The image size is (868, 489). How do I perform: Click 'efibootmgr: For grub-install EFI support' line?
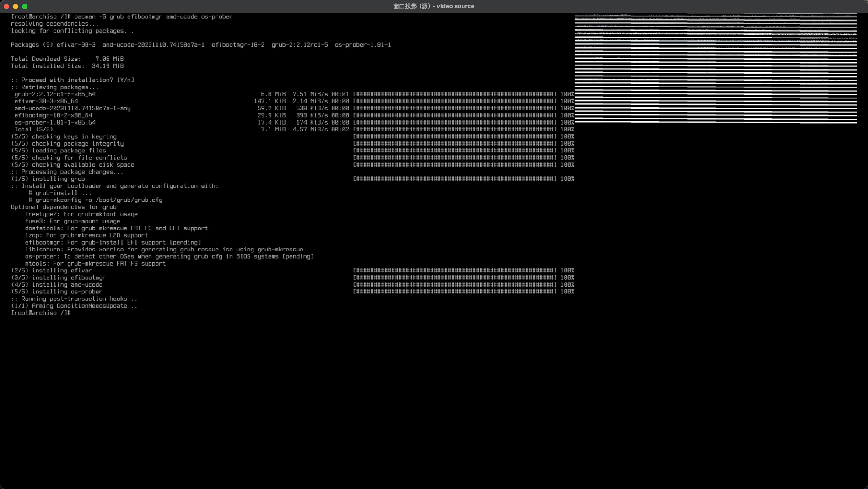pyautogui.click(x=113, y=242)
